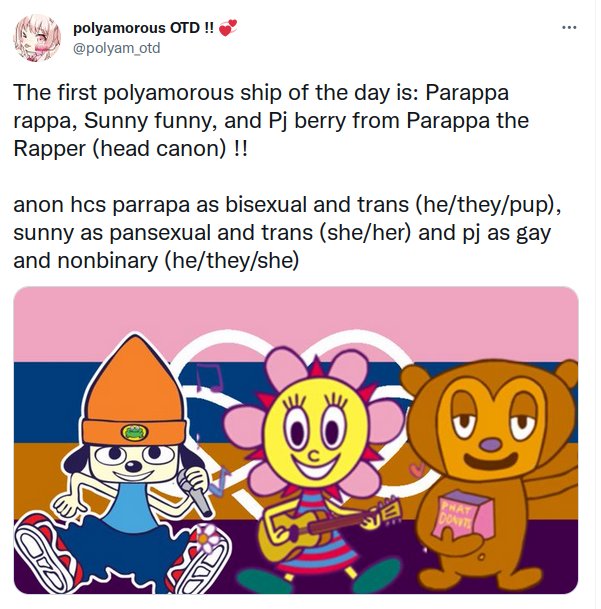Screen dimensions: 601x609
Task: Click the frog badge on orange beanie
Action: tap(132, 433)
